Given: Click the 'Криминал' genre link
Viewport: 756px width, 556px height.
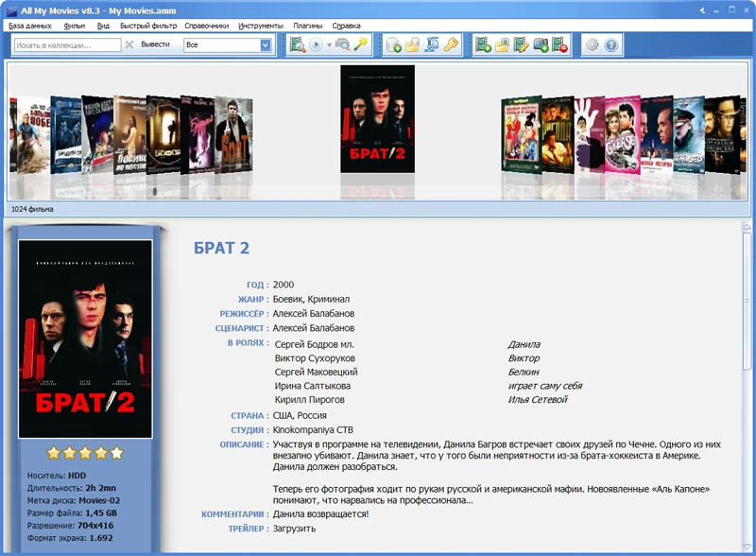Looking at the screenshot, I should 329,299.
